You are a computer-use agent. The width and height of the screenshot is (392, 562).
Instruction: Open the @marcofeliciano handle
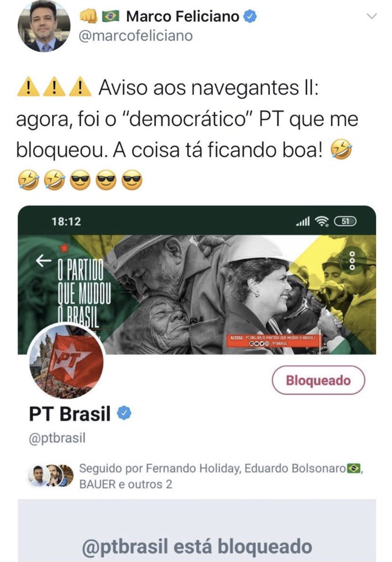[x=136, y=36]
